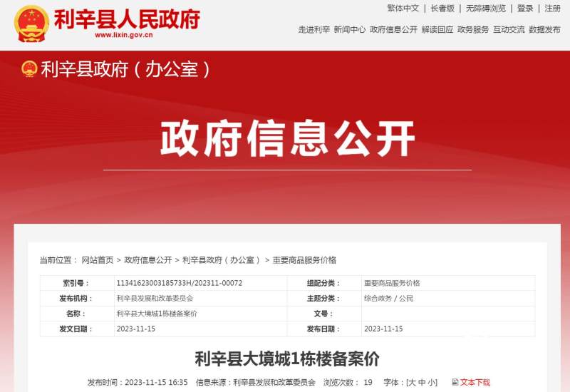
Task: Set font size to 小
Action: click(432, 383)
